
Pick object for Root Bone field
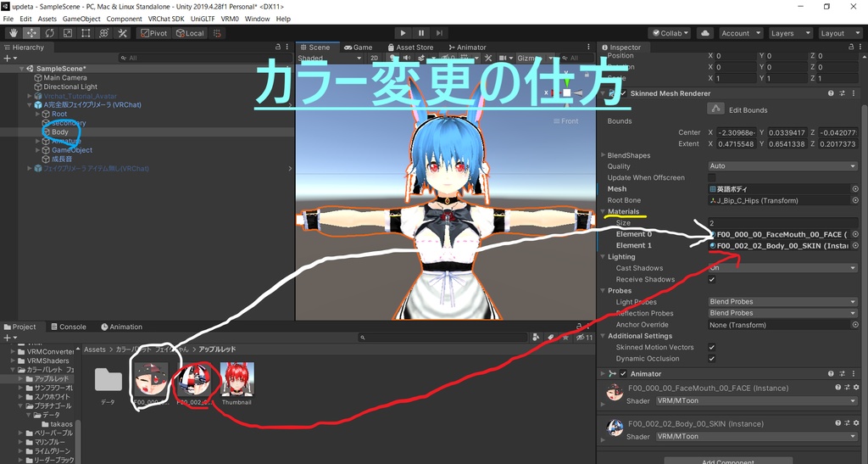click(x=855, y=200)
